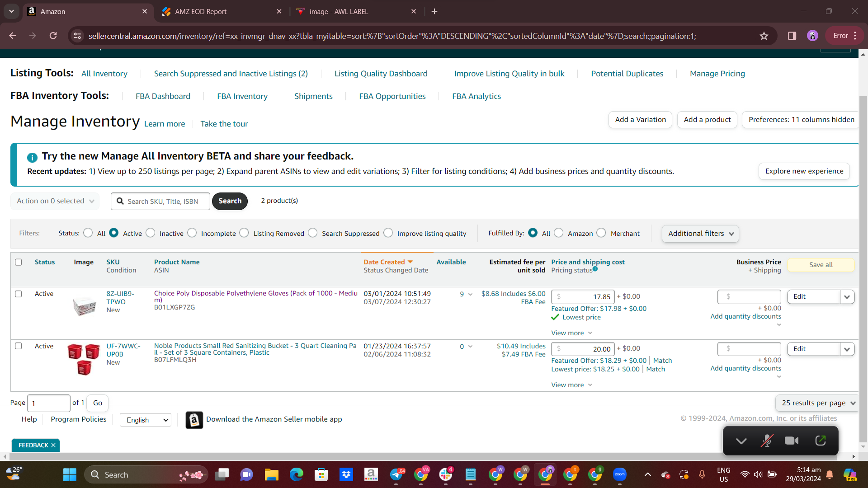The width and height of the screenshot is (868, 488).
Task: Click the Search button
Action: click(x=230, y=201)
